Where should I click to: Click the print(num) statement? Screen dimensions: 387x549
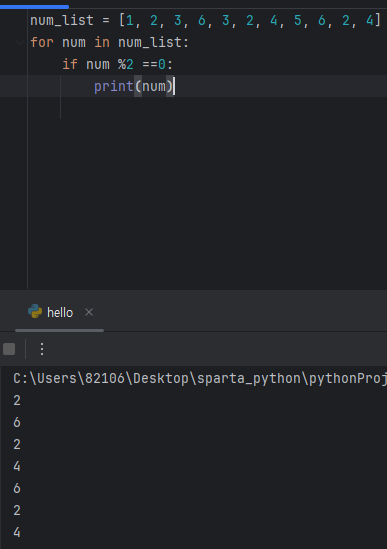tap(133, 86)
